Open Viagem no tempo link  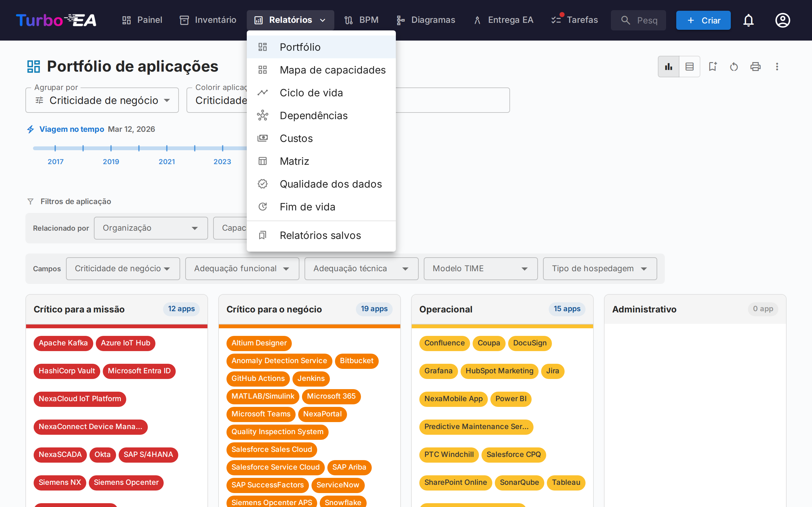[71, 129]
